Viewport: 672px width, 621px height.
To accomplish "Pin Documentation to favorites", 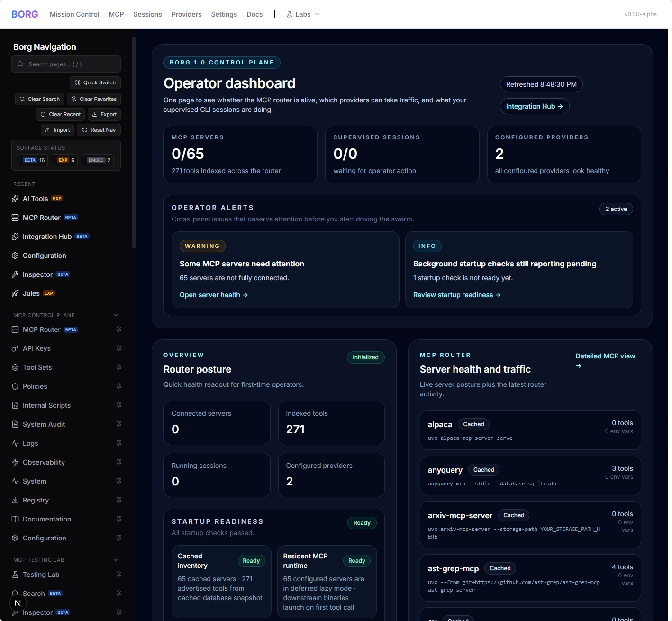I will (x=119, y=519).
